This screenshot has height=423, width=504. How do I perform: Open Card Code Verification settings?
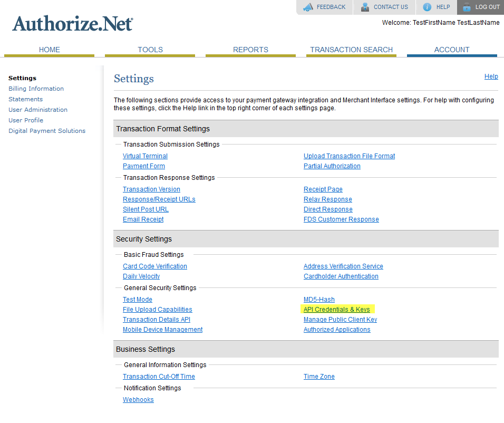pos(154,266)
